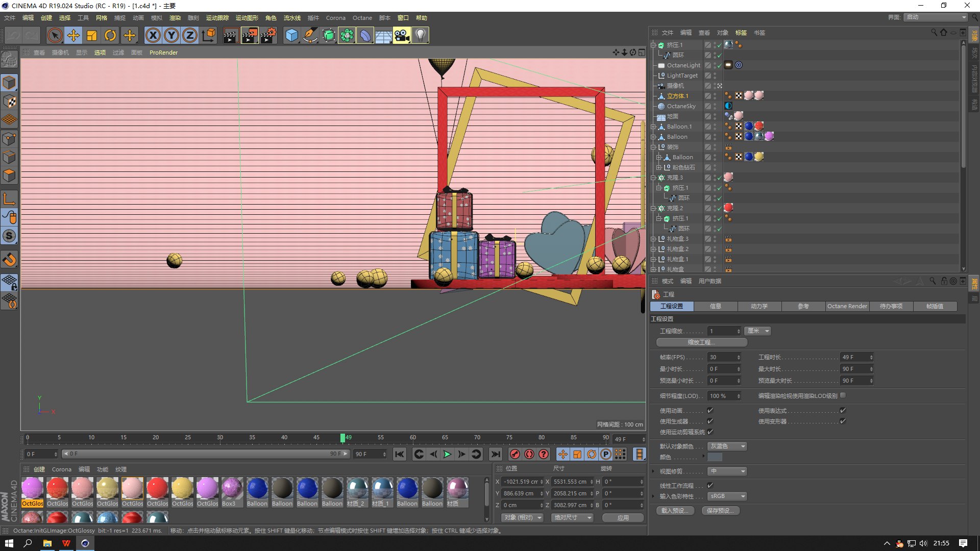Expand the 礼物盒.3 object in tree

pyautogui.click(x=653, y=239)
